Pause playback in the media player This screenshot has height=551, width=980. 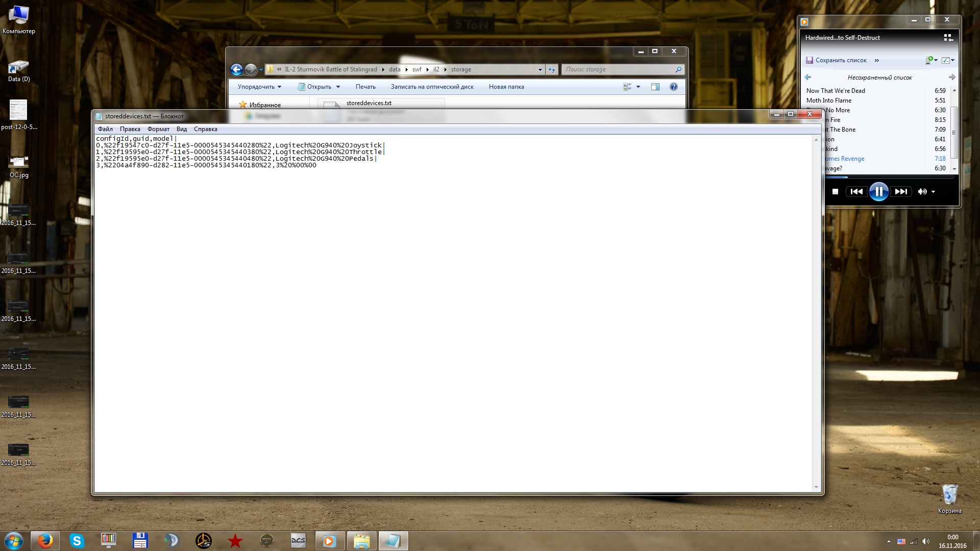click(x=878, y=192)
